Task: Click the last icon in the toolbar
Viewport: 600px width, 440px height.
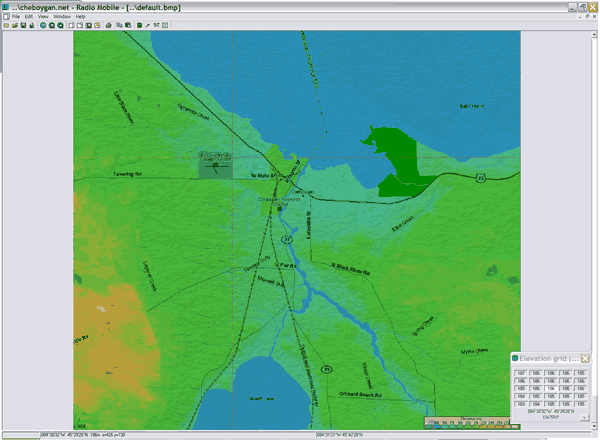Action: pyautogui.click(x=164, y=25)
